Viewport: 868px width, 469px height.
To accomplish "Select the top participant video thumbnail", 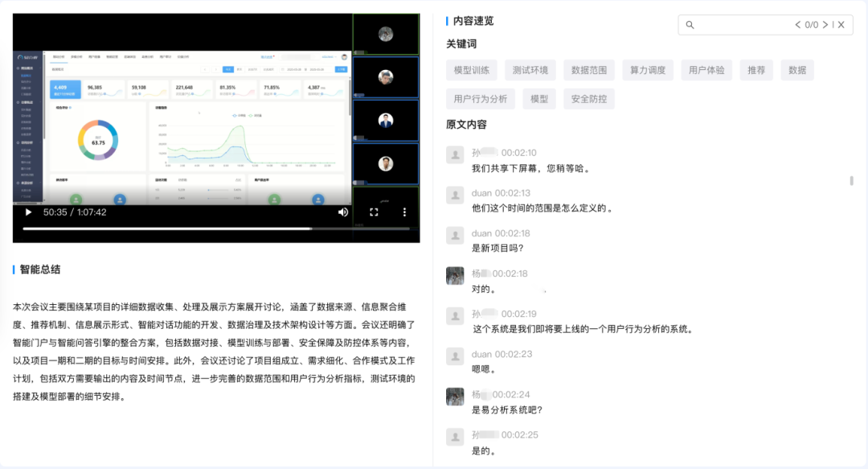I will tap(386, 35).
